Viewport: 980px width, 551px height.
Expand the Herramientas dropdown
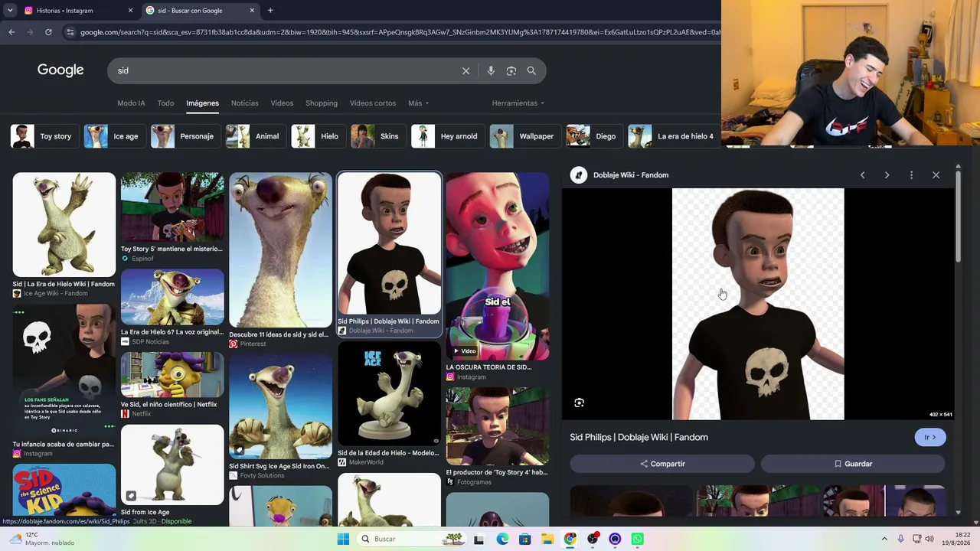[518, 103]
